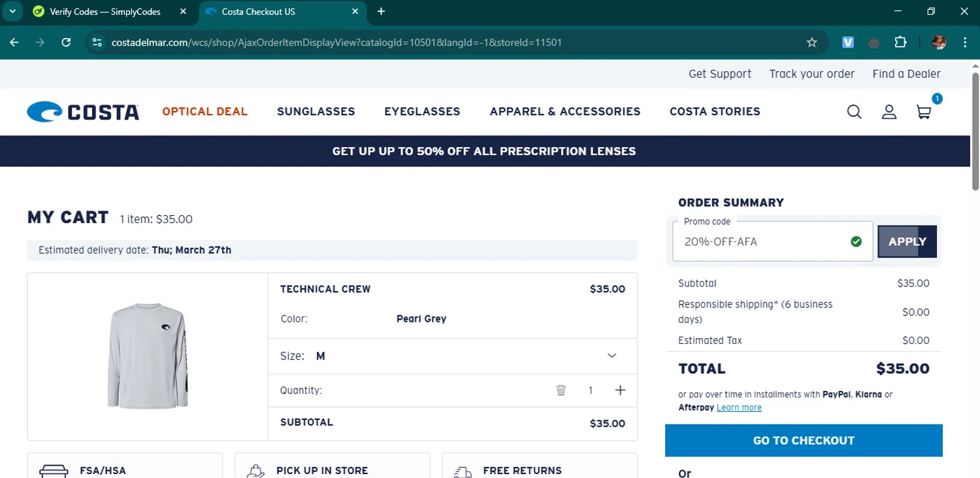Screen dimensions: 980x478
Task: Go forward in browser
Action: point(41,43)
